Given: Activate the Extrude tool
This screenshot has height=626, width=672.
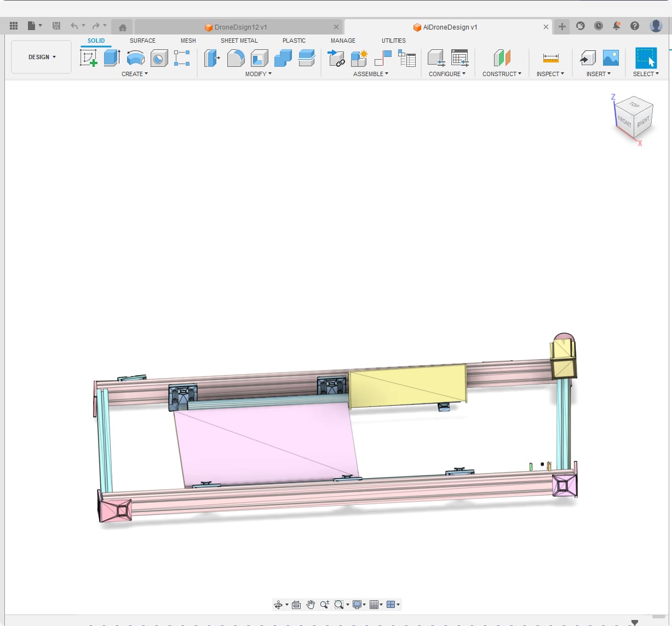Looking at the screenshot, I should tap(112, 58).
